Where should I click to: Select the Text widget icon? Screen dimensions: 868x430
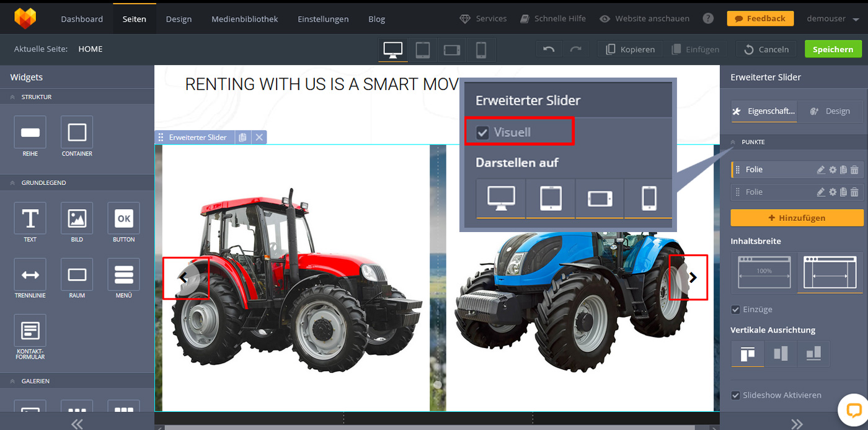pyautogui.click(x=30, y=219)
